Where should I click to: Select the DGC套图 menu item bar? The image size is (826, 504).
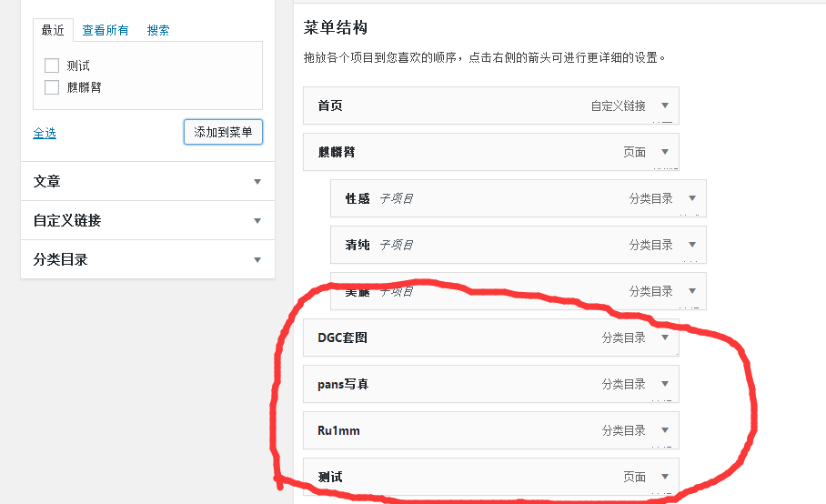pyautogui.click(x=455, y=338)
